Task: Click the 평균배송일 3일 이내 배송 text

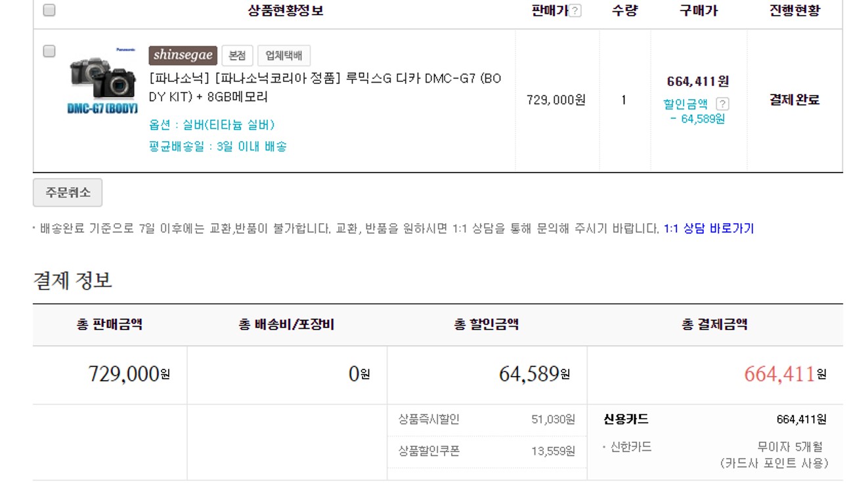Action: point(218,146)
